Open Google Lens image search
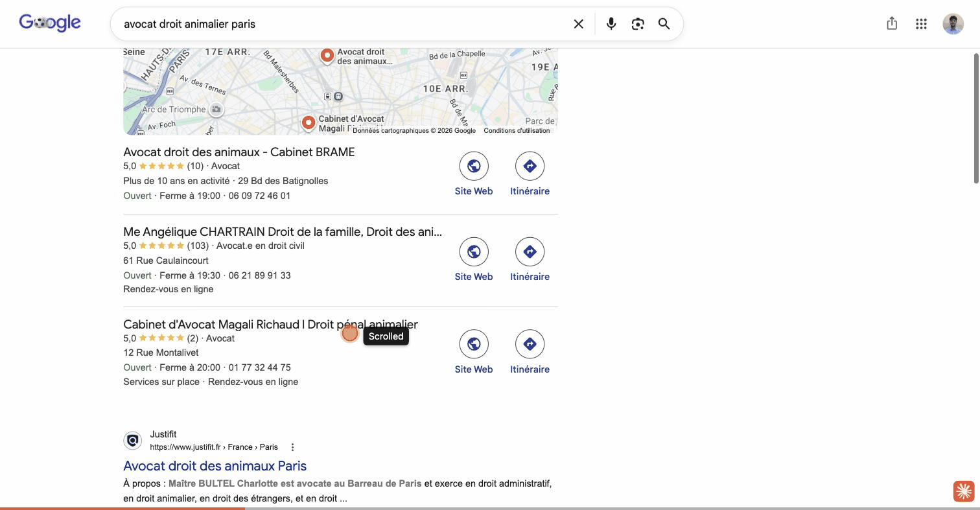 [638, 24]
